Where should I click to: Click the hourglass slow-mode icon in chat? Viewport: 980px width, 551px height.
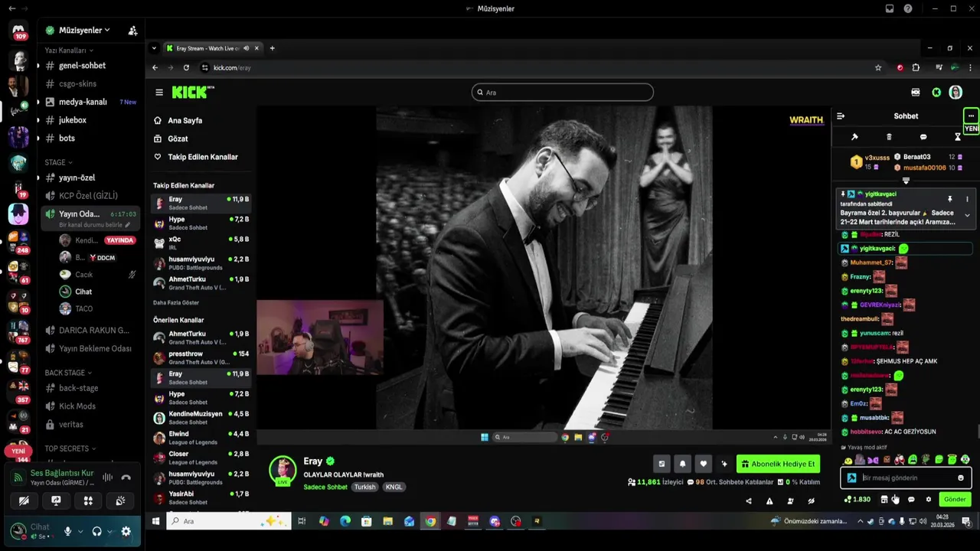957,137
